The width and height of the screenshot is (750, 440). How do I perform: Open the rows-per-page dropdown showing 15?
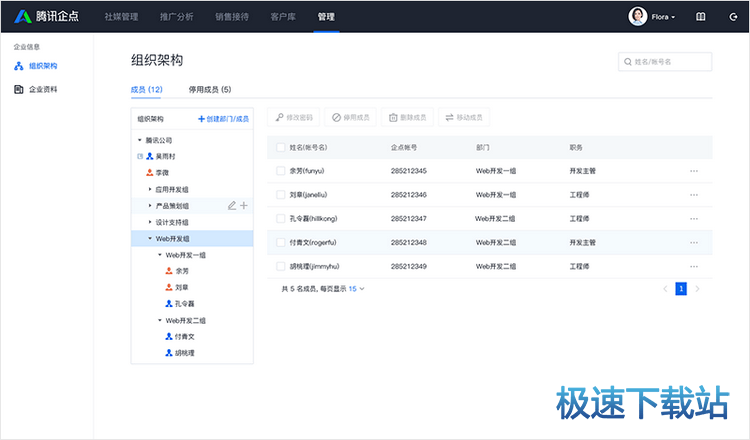point(357,288)
